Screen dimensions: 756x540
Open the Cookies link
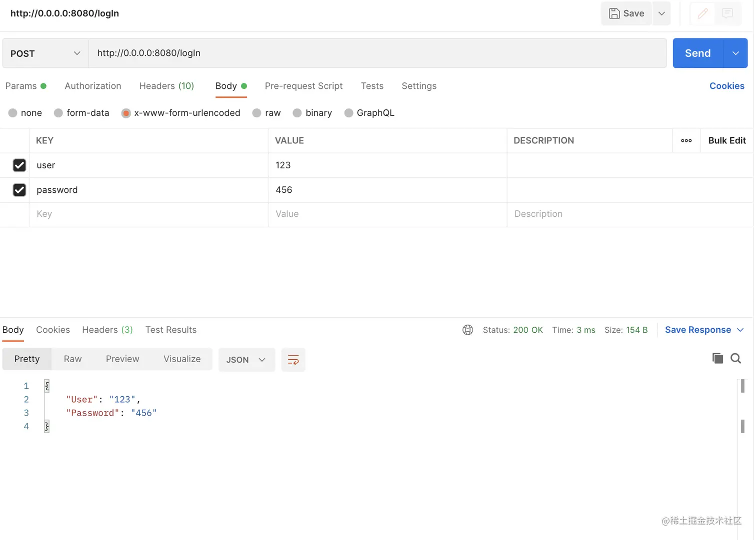727,86
